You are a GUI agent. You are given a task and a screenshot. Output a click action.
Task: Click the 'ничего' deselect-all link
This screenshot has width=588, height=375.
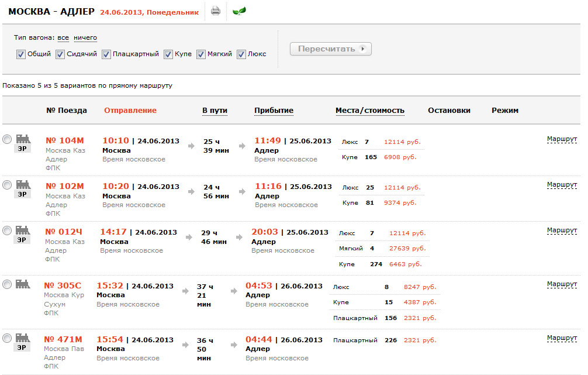coord(85,38)
